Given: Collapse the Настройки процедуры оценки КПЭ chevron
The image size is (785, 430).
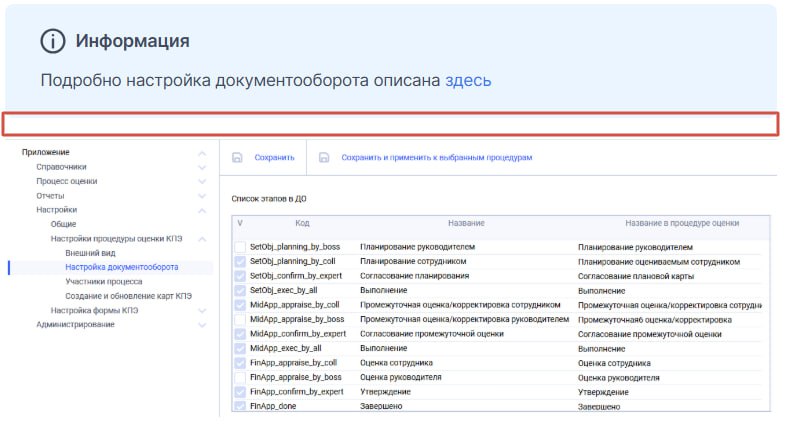Looking at the screenshot, I should (203, 239).
